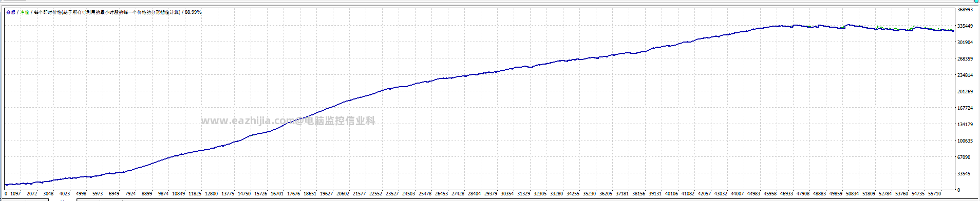Click the 11825 x-axis label
Image resolution: width=980 pixels, height=201 pixels.
coord(195,194)
